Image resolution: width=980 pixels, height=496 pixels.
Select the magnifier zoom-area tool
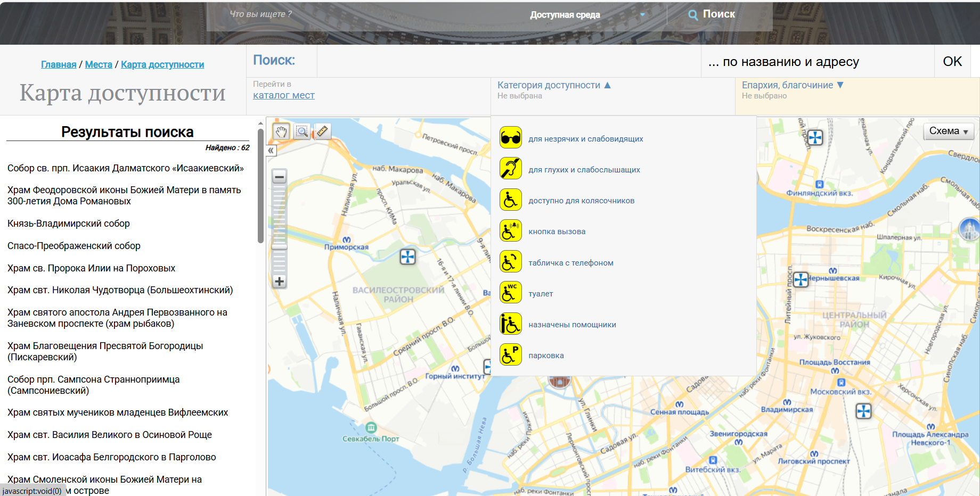(302, 131)
